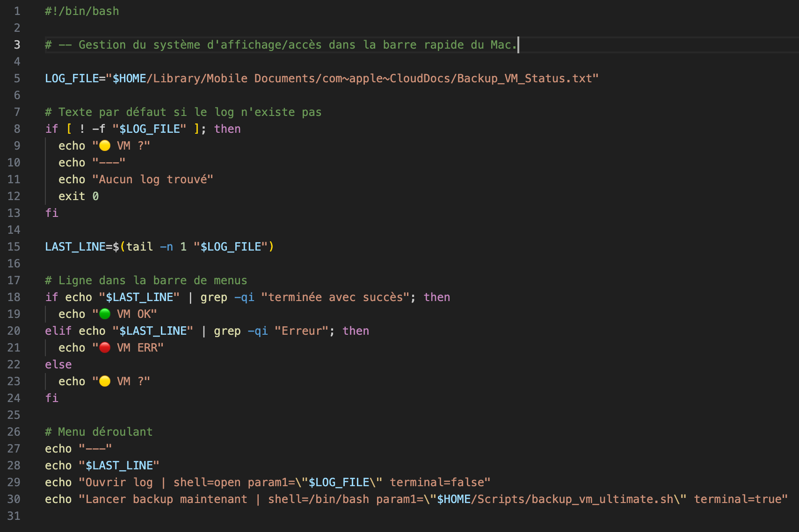Screen dimensions: 799x532
Task: Click the "exit 0" statement
Action: pos(78,196)
